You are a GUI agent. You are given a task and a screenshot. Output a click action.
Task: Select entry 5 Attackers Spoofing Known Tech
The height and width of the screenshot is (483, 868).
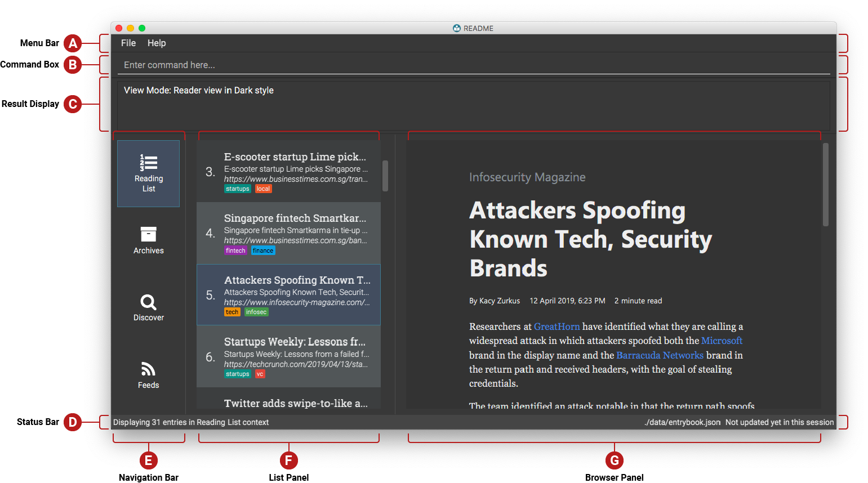click(288, 295)
